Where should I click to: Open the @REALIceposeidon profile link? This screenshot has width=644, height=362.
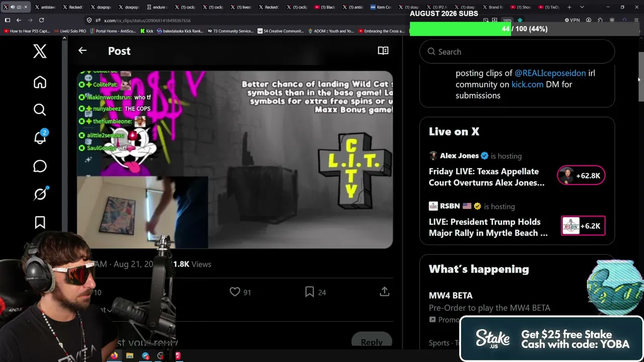pos(550,73)
